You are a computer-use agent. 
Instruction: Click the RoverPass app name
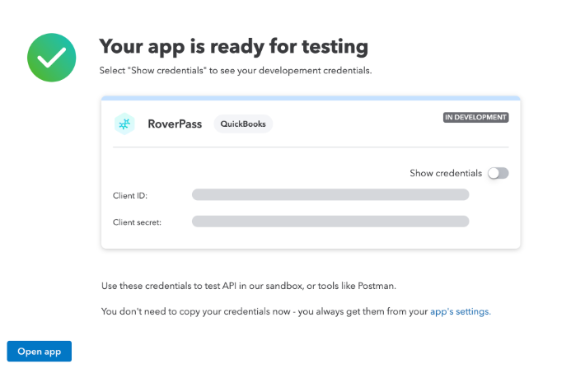pyautogui.click(x=175, y=124)
